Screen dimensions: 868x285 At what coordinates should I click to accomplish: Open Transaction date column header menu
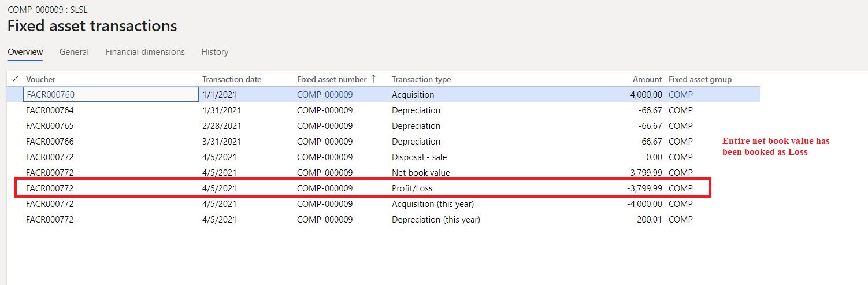(x=232, y=79)
